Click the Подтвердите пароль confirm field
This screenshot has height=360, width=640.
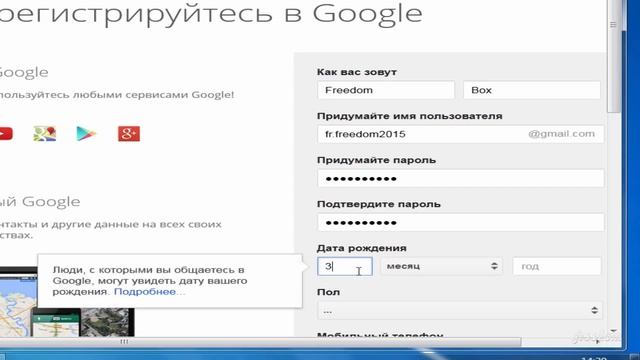coord(460,222)
